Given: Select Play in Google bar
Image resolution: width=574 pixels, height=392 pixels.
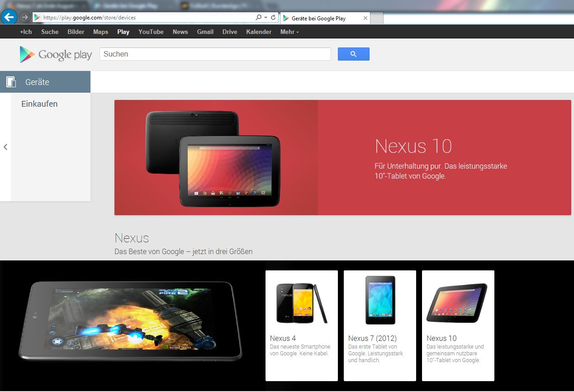Looking at the screenshot, I should click(123, 32).
